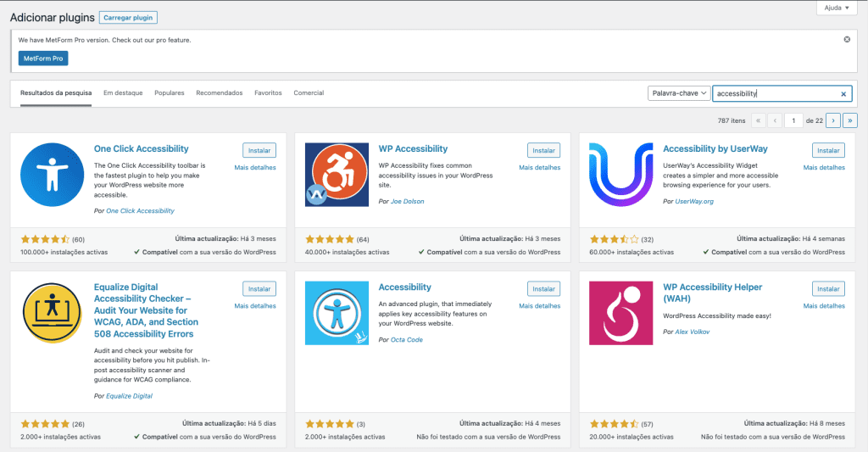Dismiss the MetForm Pro notice

847,39
